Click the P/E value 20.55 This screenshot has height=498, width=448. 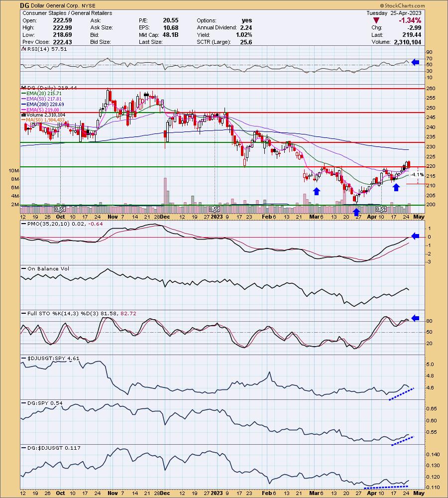click(x=171, y=20)
